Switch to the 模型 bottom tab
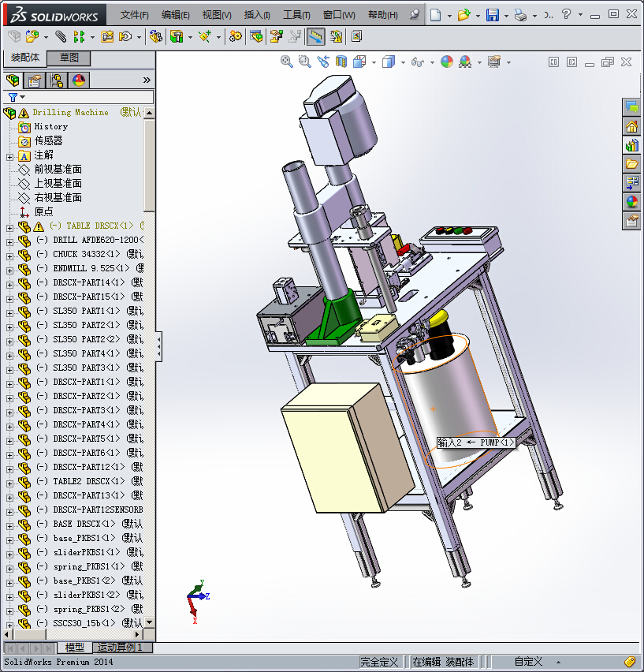 click(75, 647)
